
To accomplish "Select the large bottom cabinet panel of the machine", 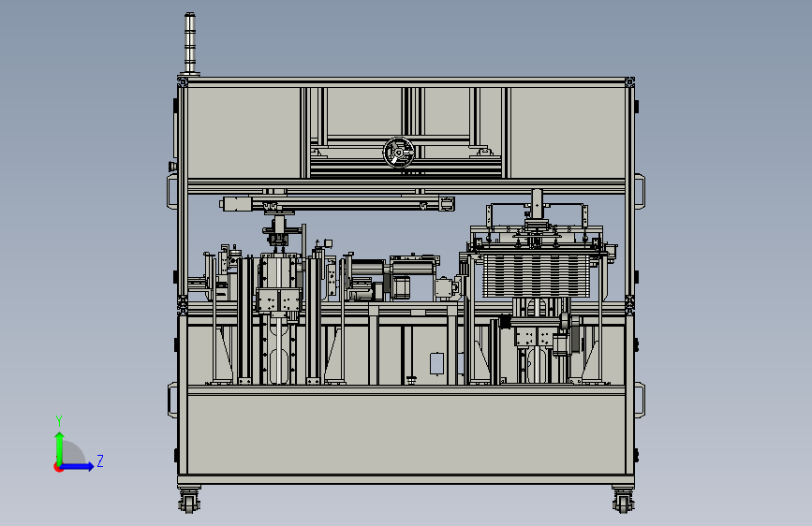I will [406, 434].
